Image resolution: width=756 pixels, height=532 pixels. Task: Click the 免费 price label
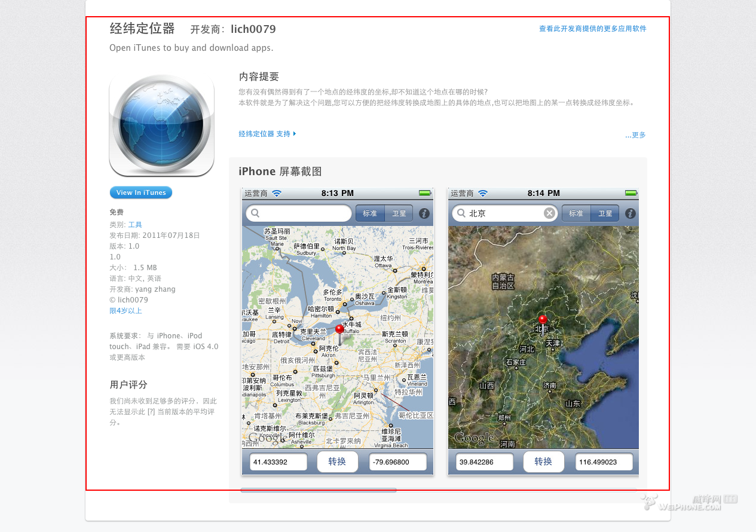[117, 212]
